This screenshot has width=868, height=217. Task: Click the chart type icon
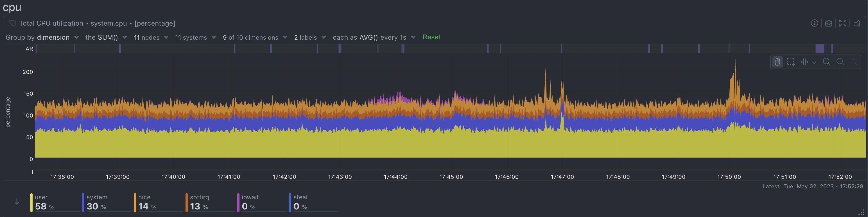[x=829, y=23]
